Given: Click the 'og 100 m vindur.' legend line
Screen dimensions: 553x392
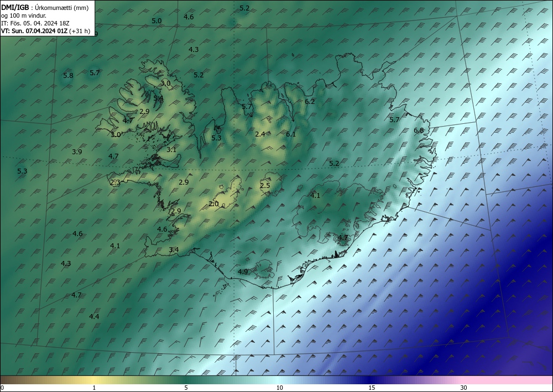Looking at the screenshot, I should point(24,15).
